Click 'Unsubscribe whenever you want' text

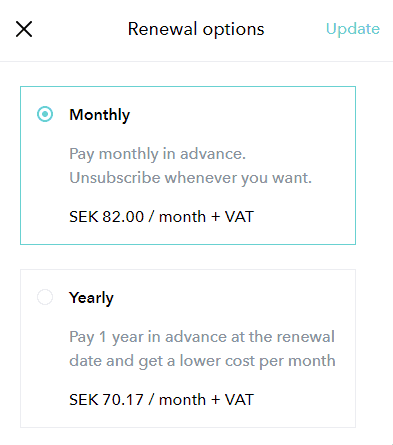coord(190,178)
